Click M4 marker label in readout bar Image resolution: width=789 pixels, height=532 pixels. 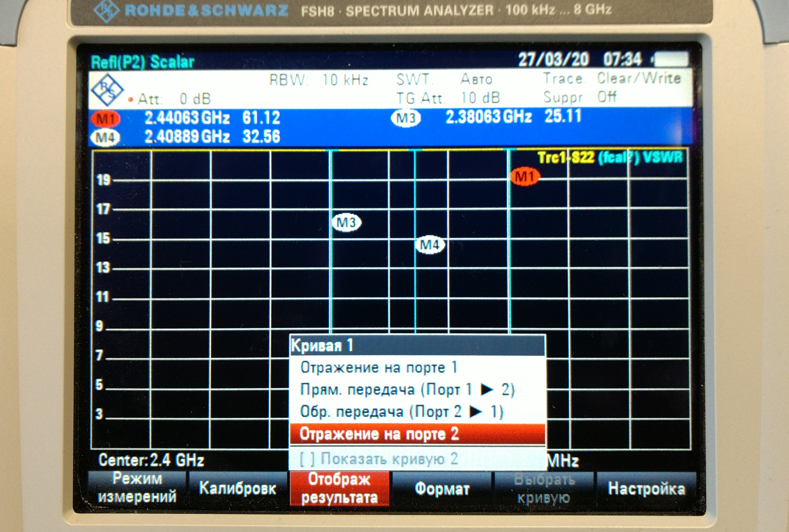(105, 138)
